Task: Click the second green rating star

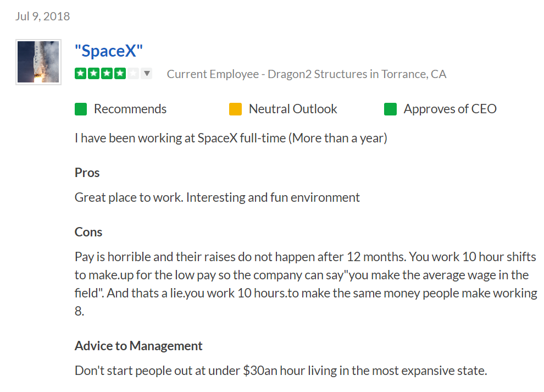Action: pos(93,74)
